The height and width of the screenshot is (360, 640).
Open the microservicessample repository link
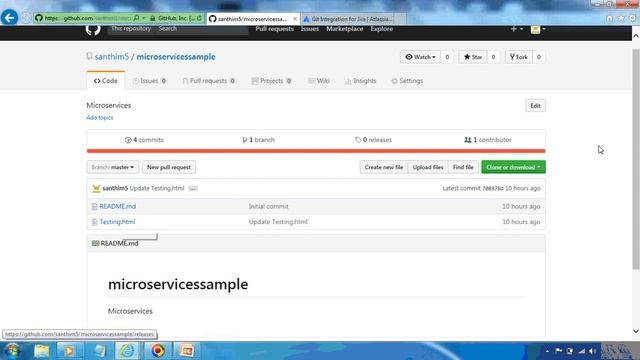[x=176, y=57]
